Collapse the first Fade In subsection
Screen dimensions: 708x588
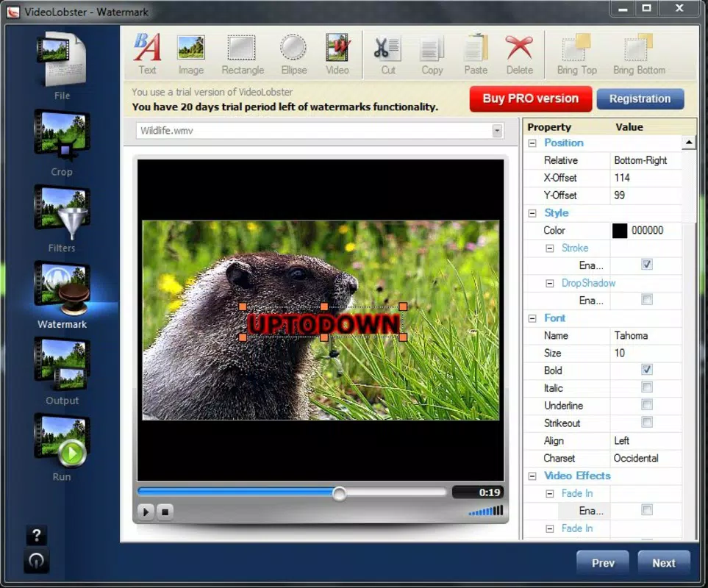pos(549,494)
